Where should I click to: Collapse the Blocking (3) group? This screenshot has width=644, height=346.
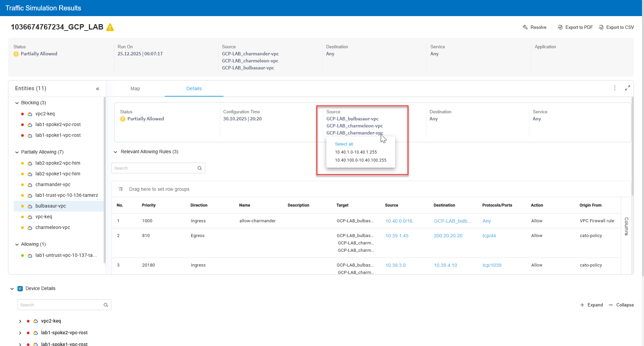coord(17,103)
